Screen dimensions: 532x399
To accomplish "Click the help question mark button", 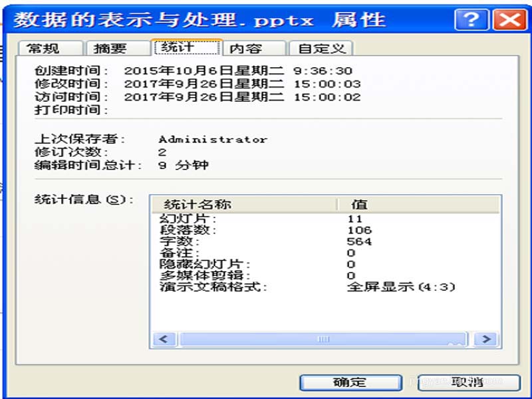I will coord(471,20).
